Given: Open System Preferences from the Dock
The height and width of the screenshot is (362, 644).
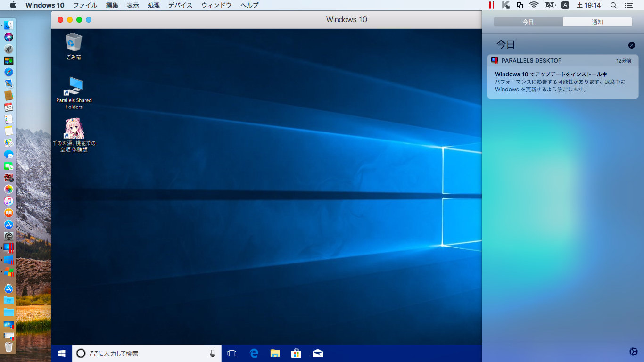Looking at the screenshot, I should pyautogui.click(x=8, y=236).
